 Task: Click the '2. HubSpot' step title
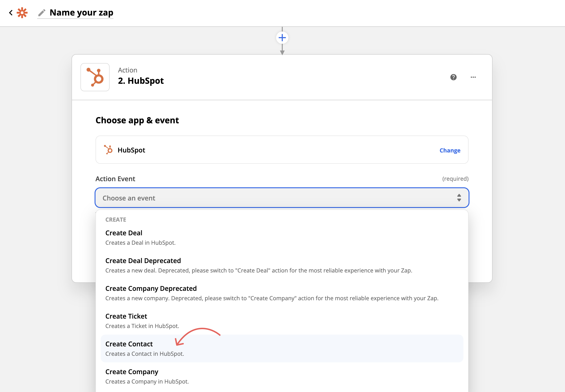(x=141, y=81)
